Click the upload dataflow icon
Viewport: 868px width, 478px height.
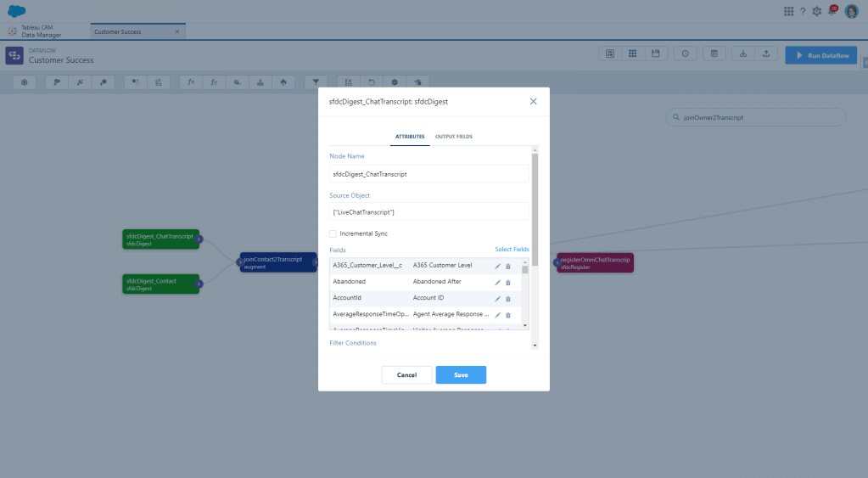(x=765, y=53)
